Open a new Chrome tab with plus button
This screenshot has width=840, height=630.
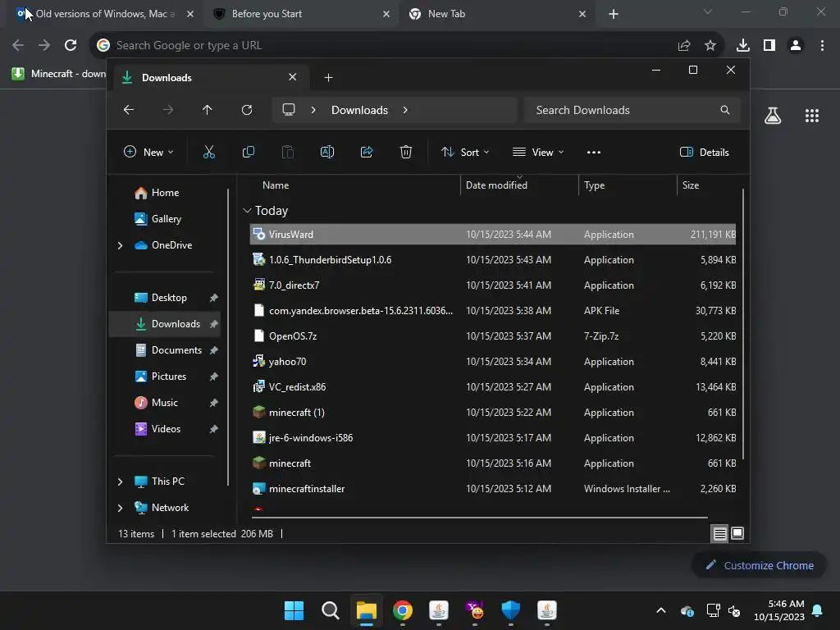click(x=614, y=14)
